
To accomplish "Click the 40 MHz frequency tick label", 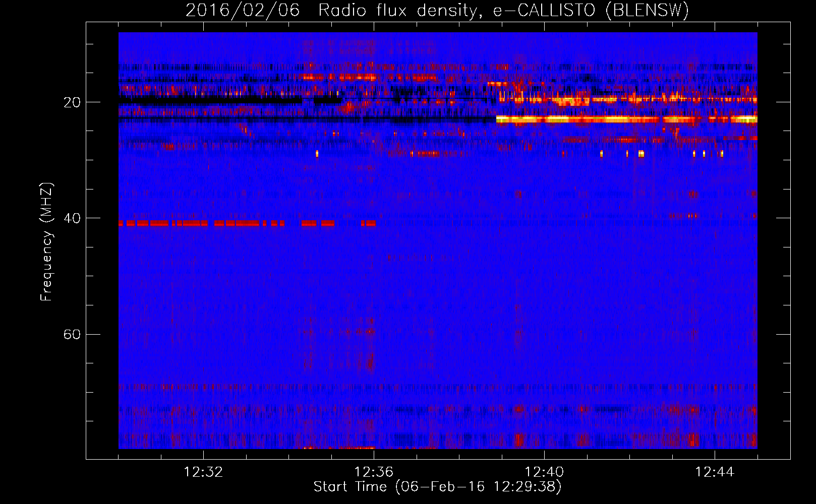I will tap(72, 218).
